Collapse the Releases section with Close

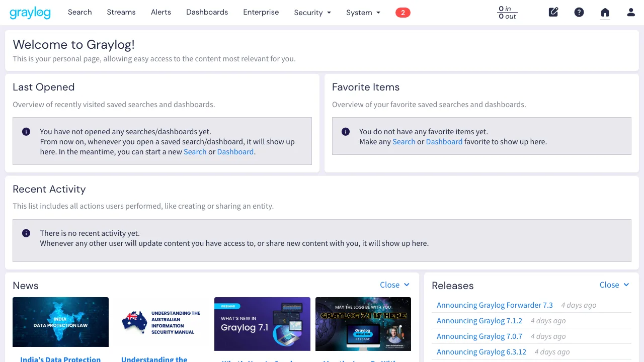(x=614, y=285)
